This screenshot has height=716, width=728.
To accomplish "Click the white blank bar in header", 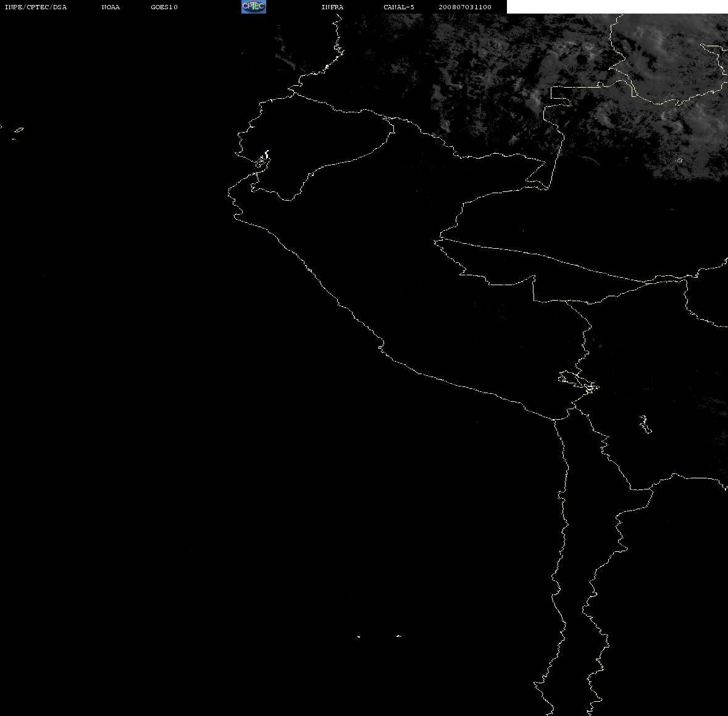I will (x=617, y=7).
